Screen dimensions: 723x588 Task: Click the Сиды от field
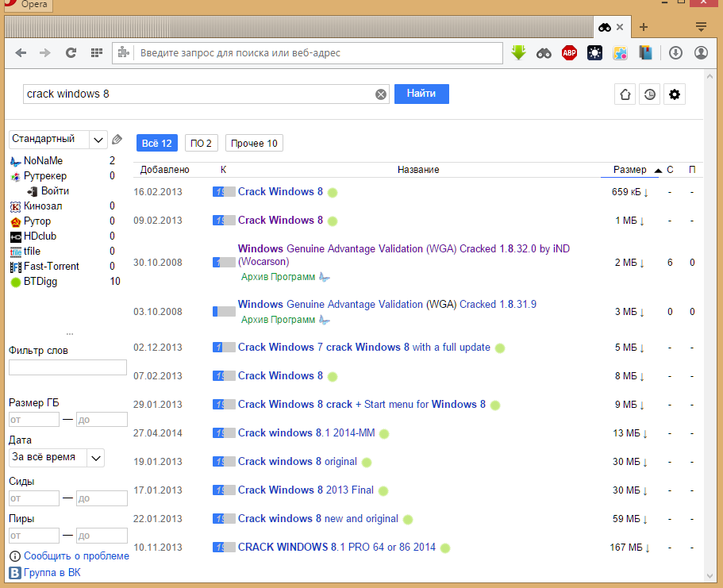pyautogui.click(x=34, y=498)
